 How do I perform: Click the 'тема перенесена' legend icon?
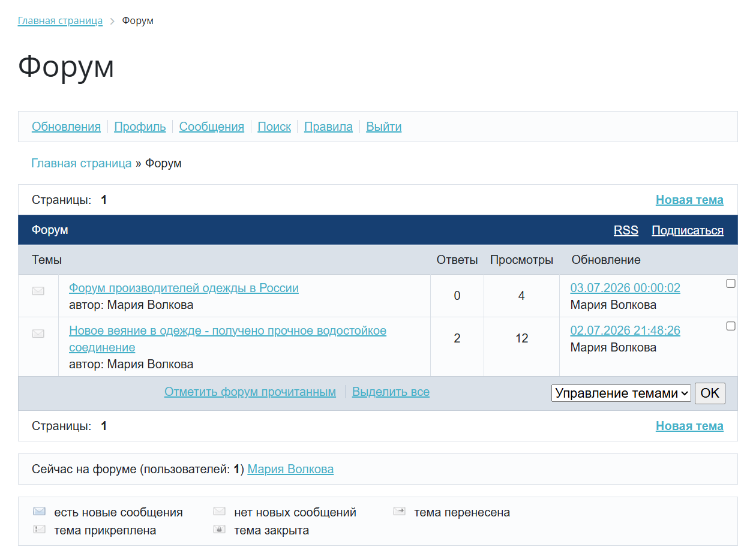(x=400, y=512)
